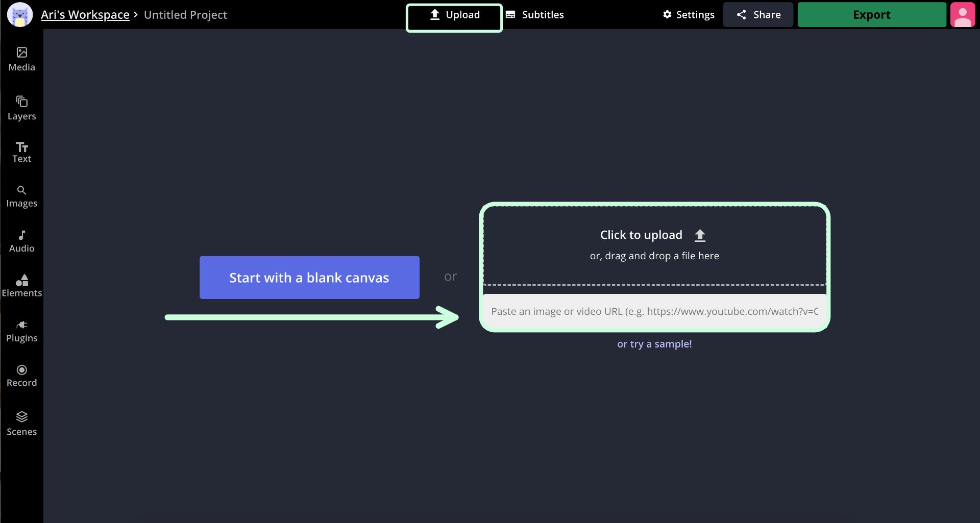
Task: Go to Ari's Workspace link
Action: pyautogui.click(x=85, y=15)
